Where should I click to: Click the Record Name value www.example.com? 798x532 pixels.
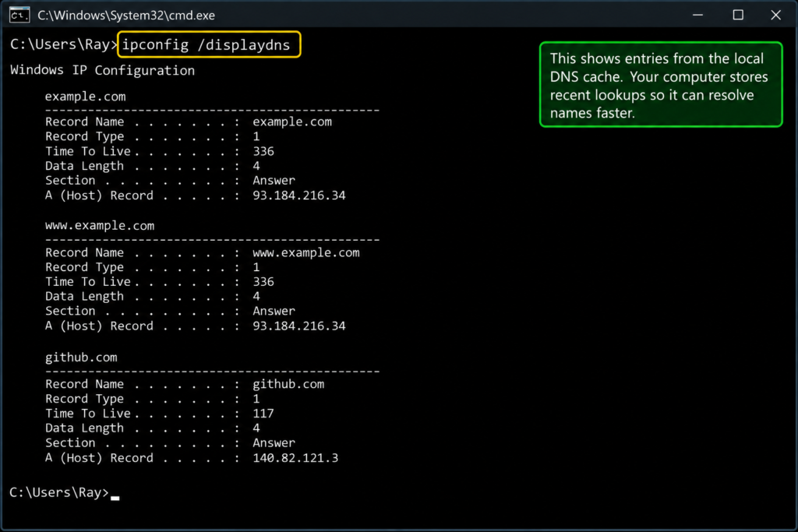305,253
